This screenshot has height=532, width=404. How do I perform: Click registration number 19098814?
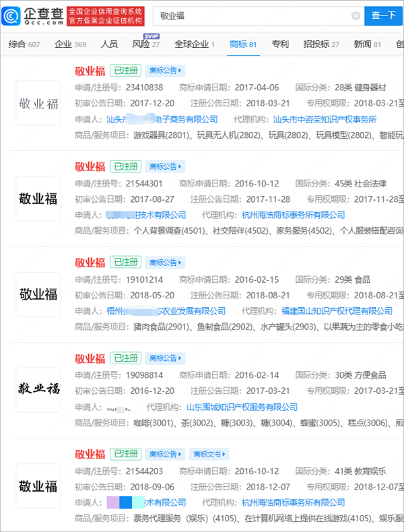coord(144,375)
